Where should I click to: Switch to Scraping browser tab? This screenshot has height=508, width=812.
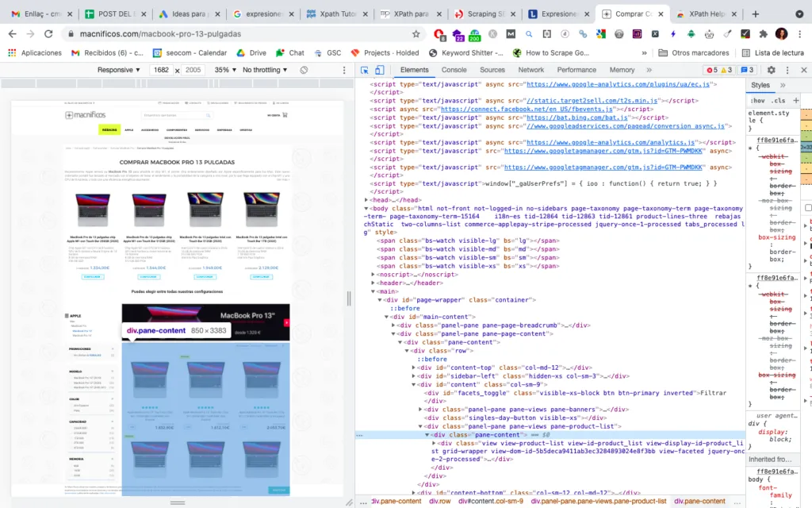[485, 14]
